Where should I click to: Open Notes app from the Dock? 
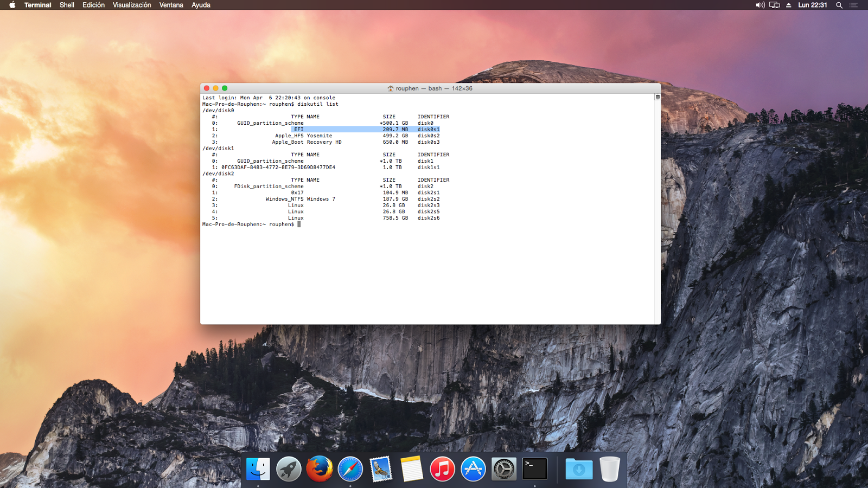coord(412,469)
